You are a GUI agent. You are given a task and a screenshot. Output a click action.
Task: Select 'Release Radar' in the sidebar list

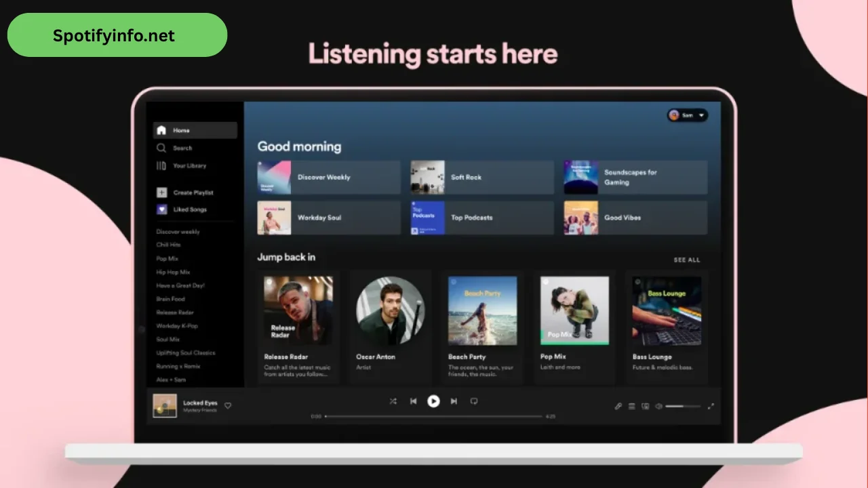point(175,312)
